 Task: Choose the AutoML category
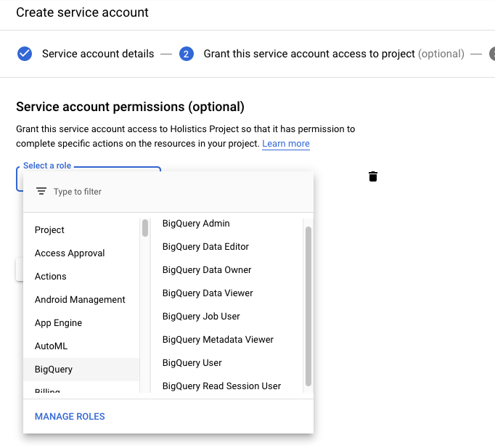pos(51,346)
